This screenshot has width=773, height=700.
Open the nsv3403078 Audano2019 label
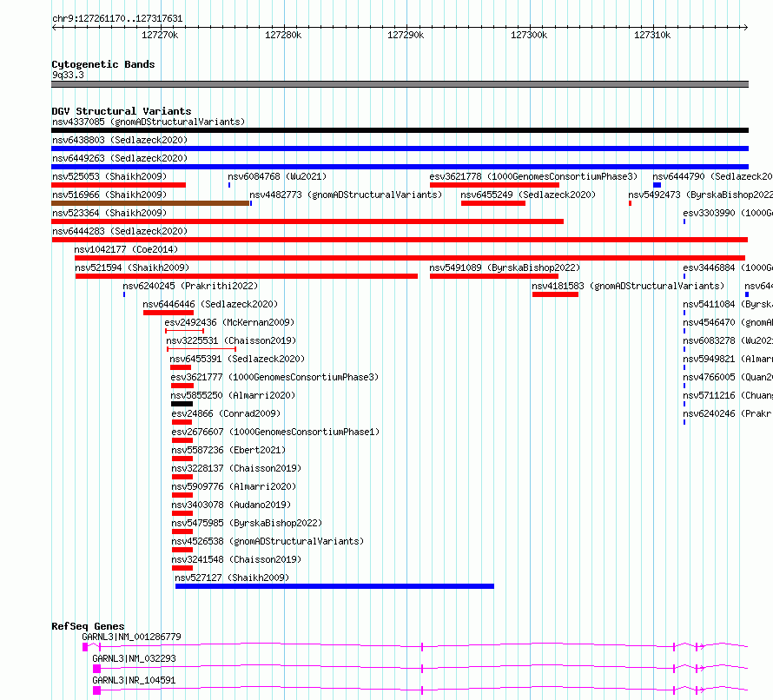click(231, 505)
